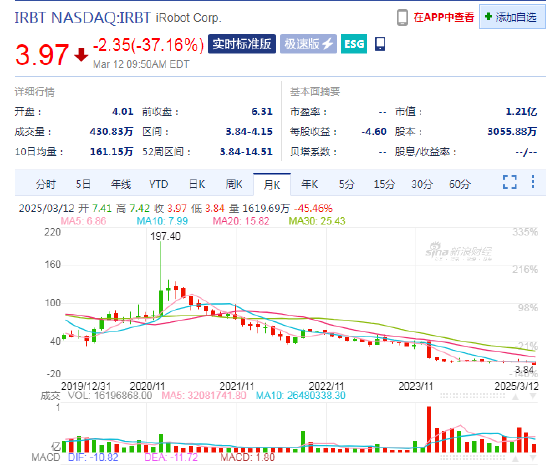Click the tallest red volume bar
This screenshot has height=465, width=550.
point(429,430)
